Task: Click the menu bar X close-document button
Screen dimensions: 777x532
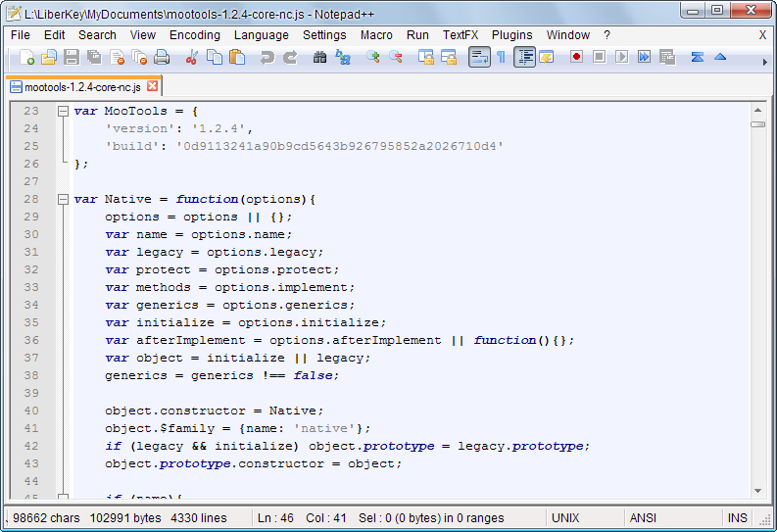Action: (x=762, y=35)
